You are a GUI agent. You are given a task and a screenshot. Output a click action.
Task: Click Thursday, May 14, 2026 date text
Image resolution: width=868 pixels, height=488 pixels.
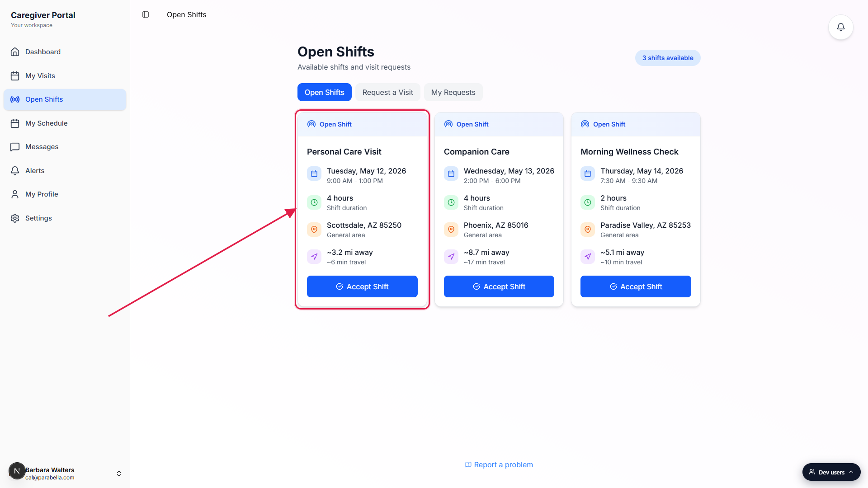coord(642,171)
